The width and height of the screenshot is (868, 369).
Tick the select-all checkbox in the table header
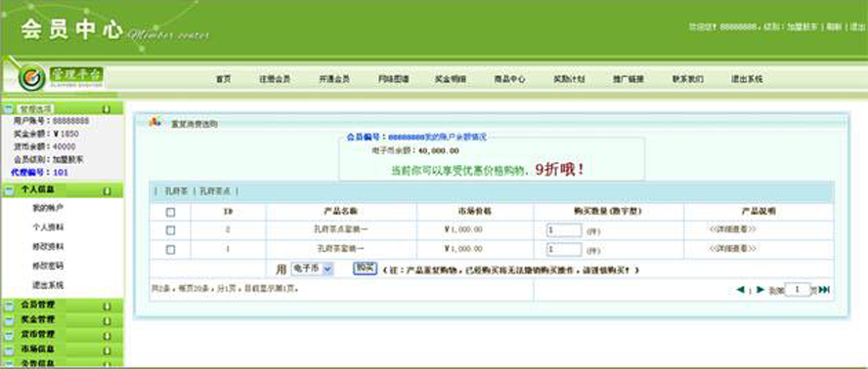tap(170, 212)
